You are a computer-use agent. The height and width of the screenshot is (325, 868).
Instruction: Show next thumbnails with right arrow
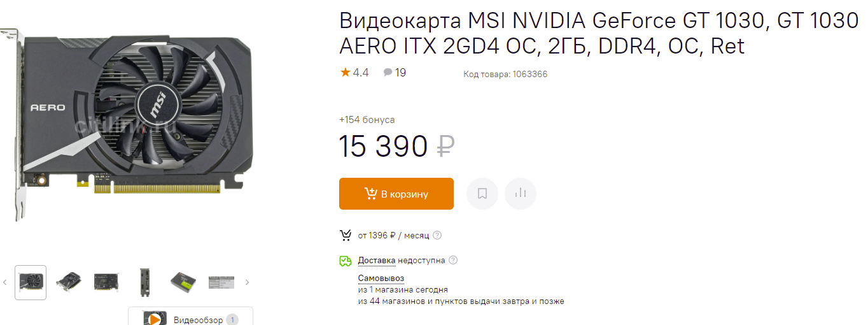tap(248, 282)
